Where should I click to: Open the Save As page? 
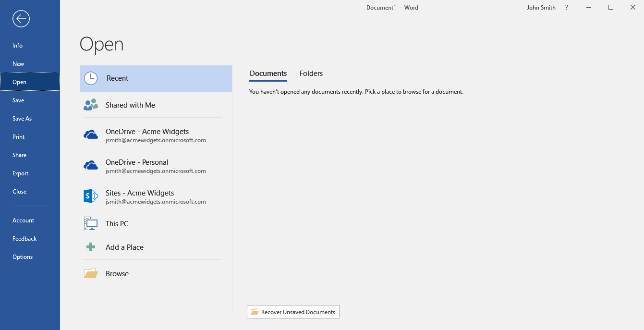(x=30, y=119)
